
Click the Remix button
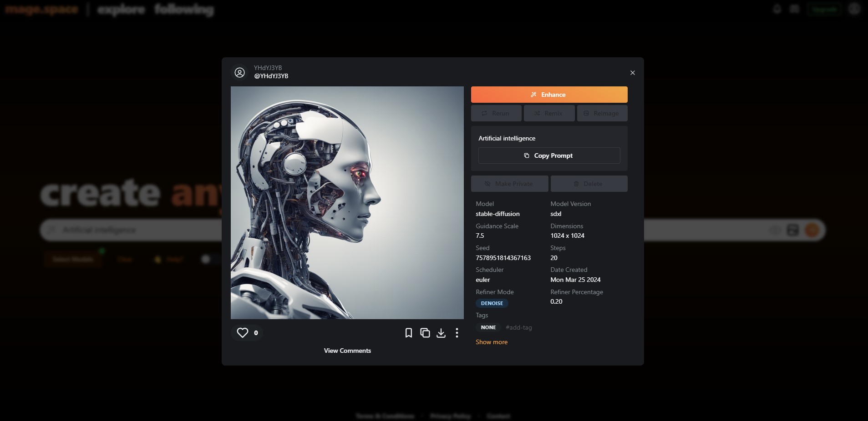click(x=549, y=113)
